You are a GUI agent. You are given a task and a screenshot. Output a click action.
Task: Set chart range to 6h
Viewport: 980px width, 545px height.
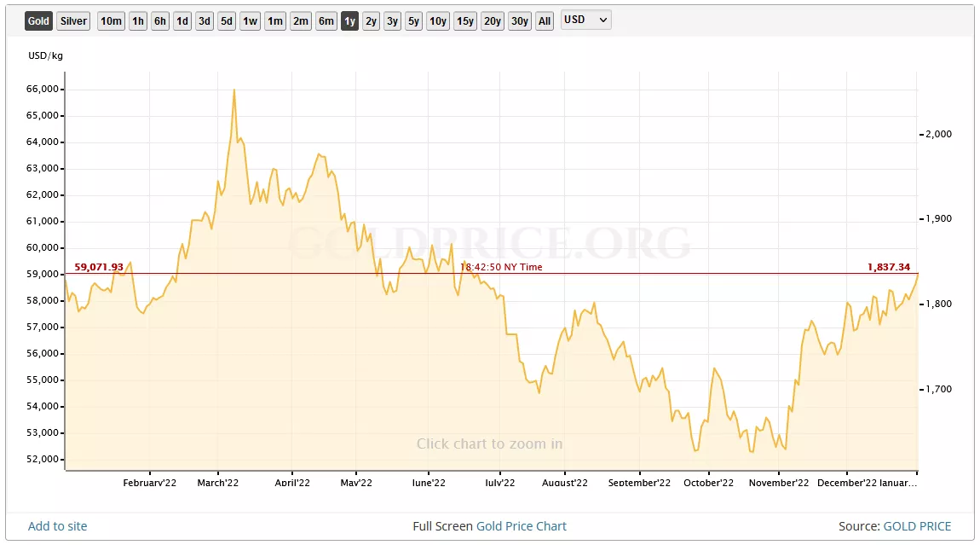point(160,21)
